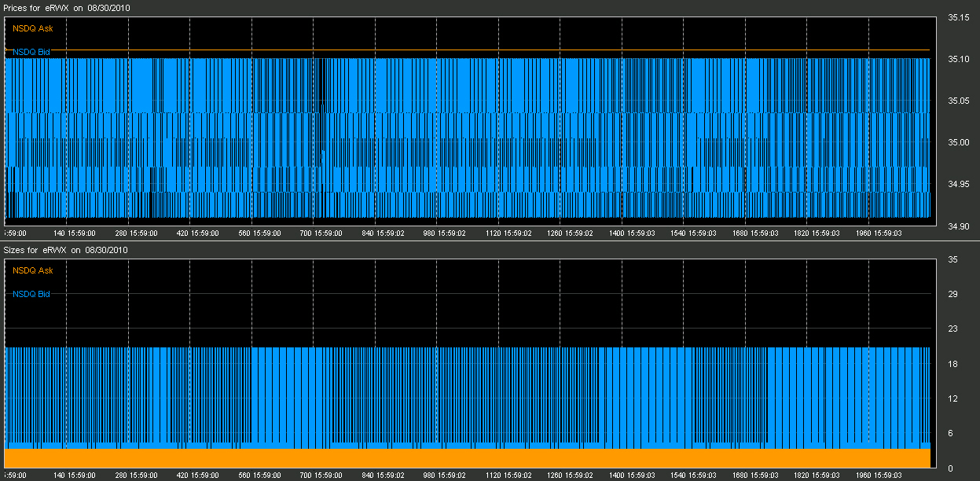Click the 34.95 price axis label
The width and height of the screenshot is (980, 481).
coord(960,184)
